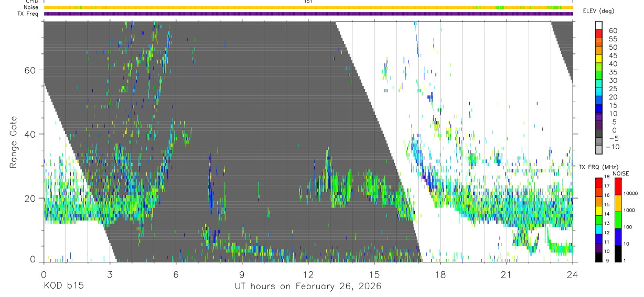
Task: Click the '30' label on the ELEV legend
Action: [x=613, y=80]
